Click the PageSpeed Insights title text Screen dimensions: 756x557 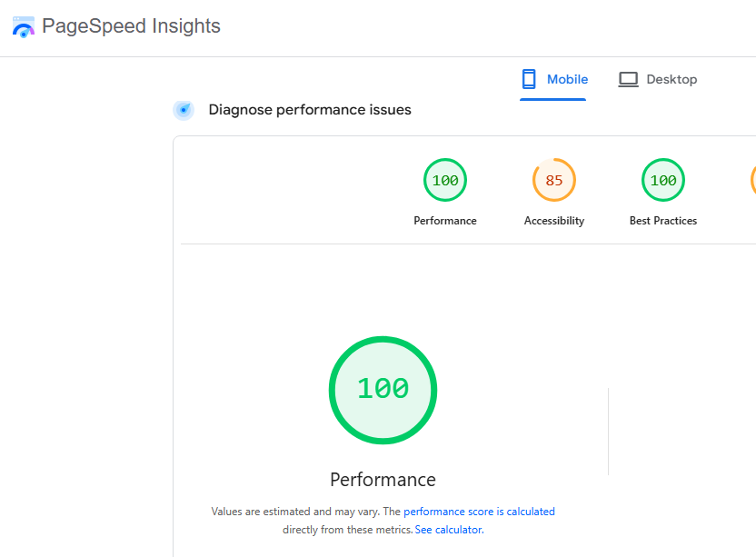click(131, 26)
